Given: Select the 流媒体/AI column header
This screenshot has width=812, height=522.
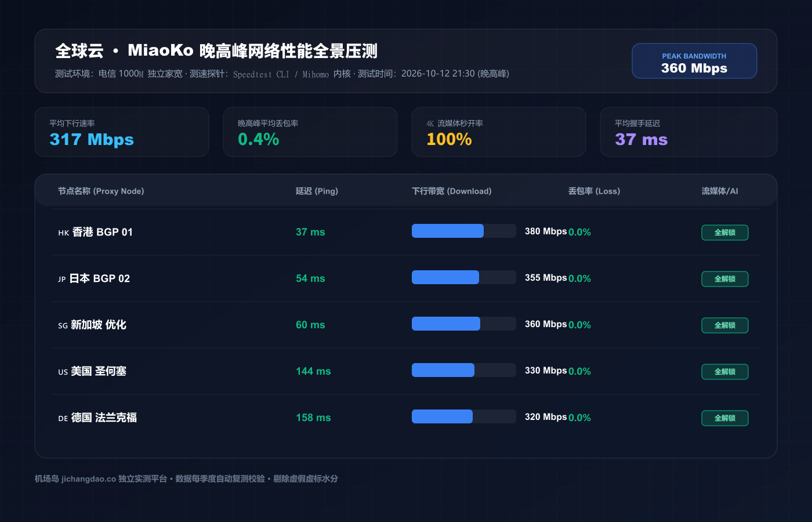Looking at the screenshot, I should 720,191.
